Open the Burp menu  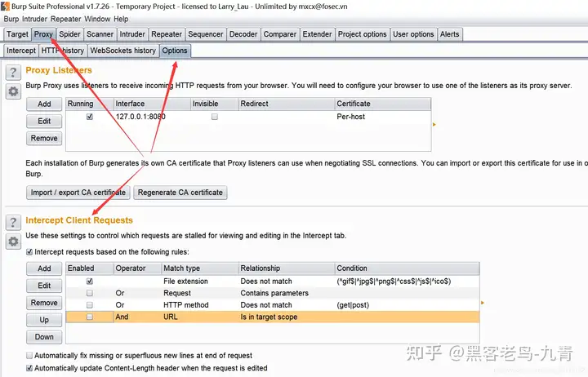(11, 19)
